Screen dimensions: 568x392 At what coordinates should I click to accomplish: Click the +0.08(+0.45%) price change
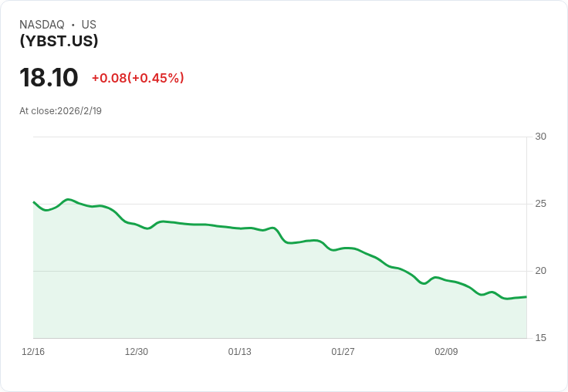point(137,78)
